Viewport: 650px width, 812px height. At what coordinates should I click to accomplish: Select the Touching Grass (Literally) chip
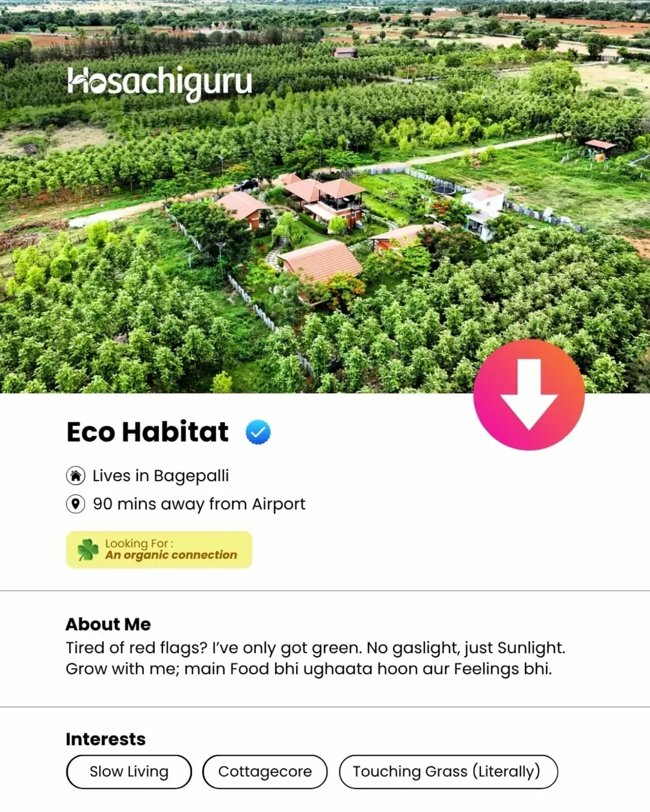(448, 772)
